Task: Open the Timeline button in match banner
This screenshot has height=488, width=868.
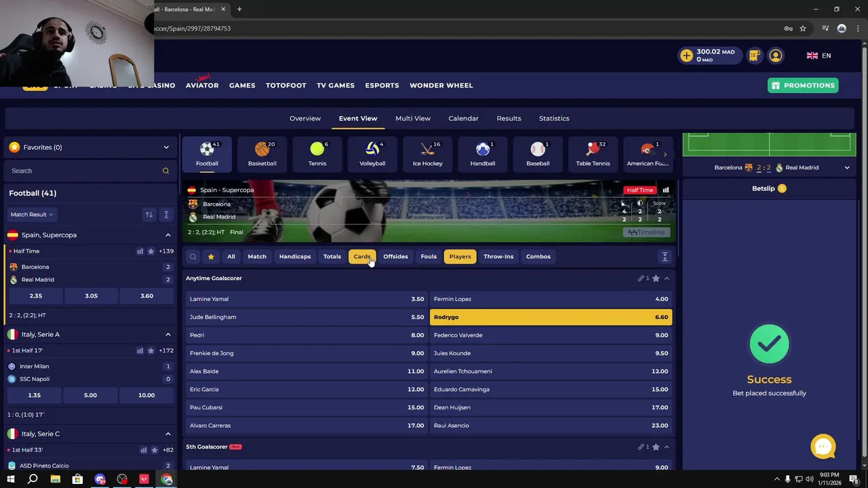Action: [x=646, y=232]
